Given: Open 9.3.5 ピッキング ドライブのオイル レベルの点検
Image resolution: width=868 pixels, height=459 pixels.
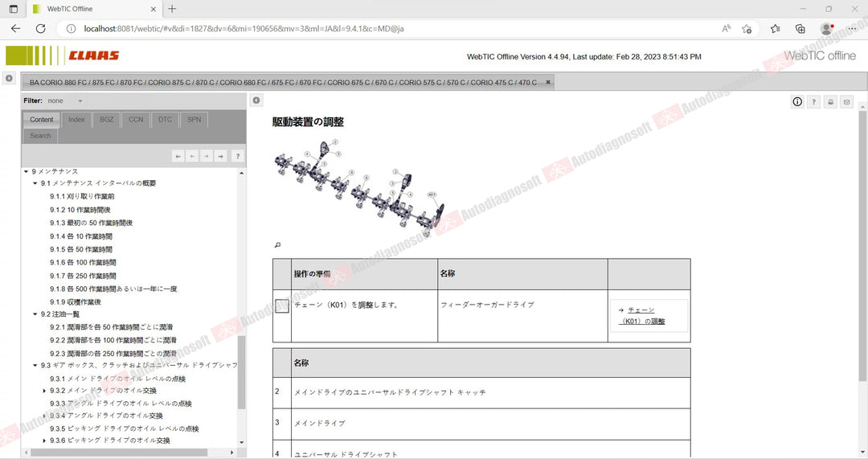Looking at the screenshot, I should pos(125,429).
